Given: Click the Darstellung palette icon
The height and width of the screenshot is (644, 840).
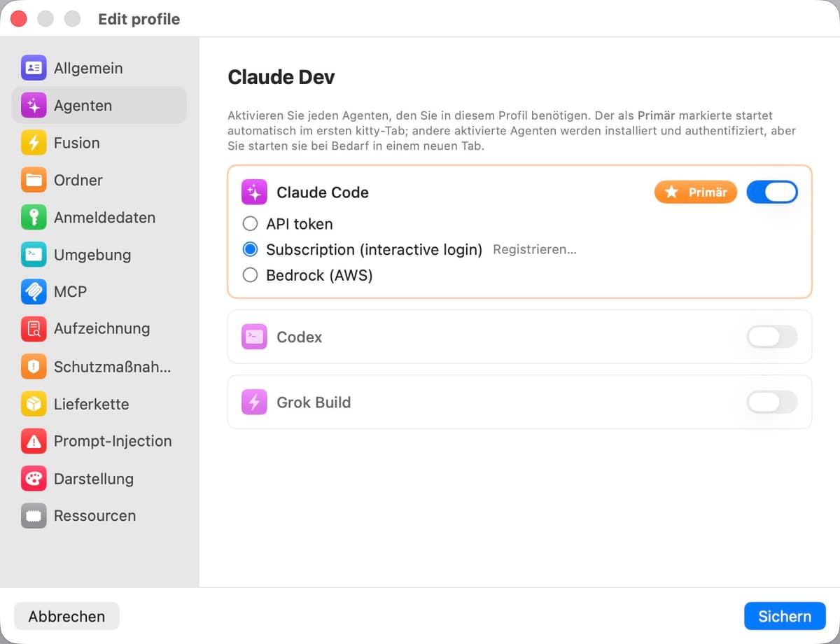Looking at the screenshot, I should click(34, 479).
